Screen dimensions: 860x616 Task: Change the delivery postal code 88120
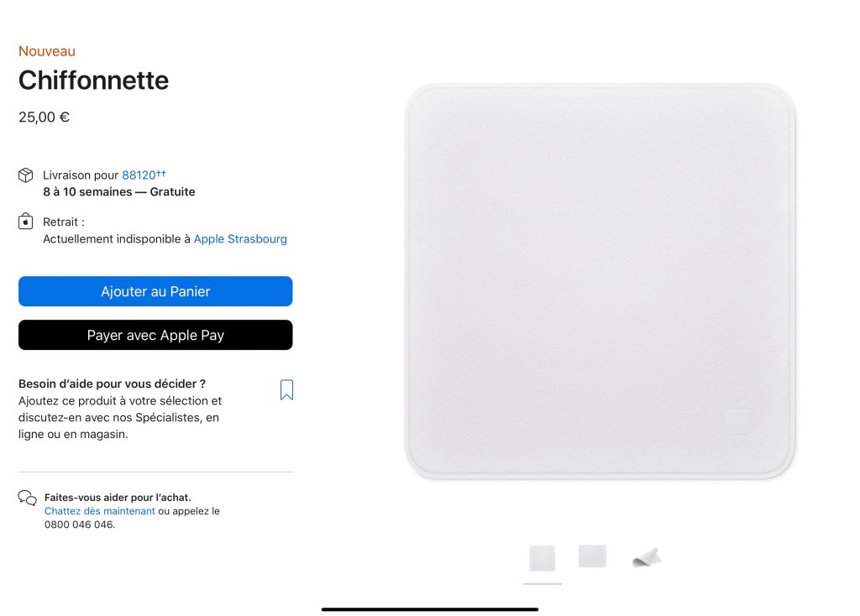point(144,175)
